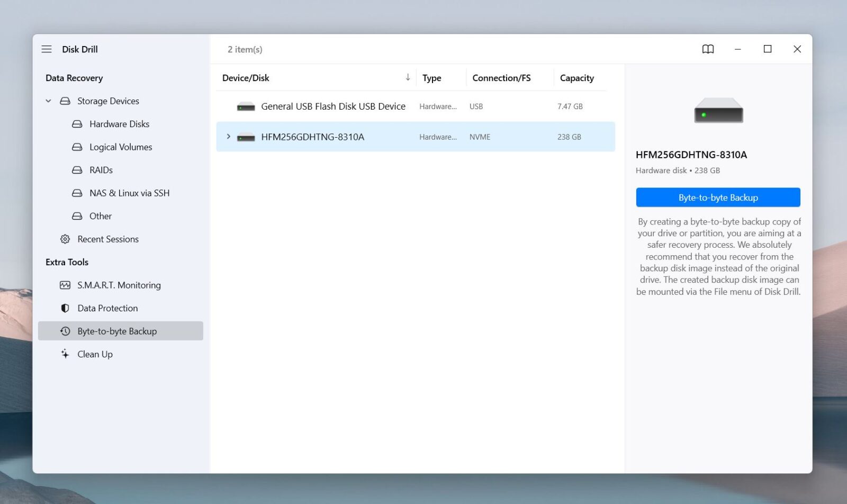The image size is (847, 504).
Task: Open the RAIDs section icon
Action: (x=77, y=170)
